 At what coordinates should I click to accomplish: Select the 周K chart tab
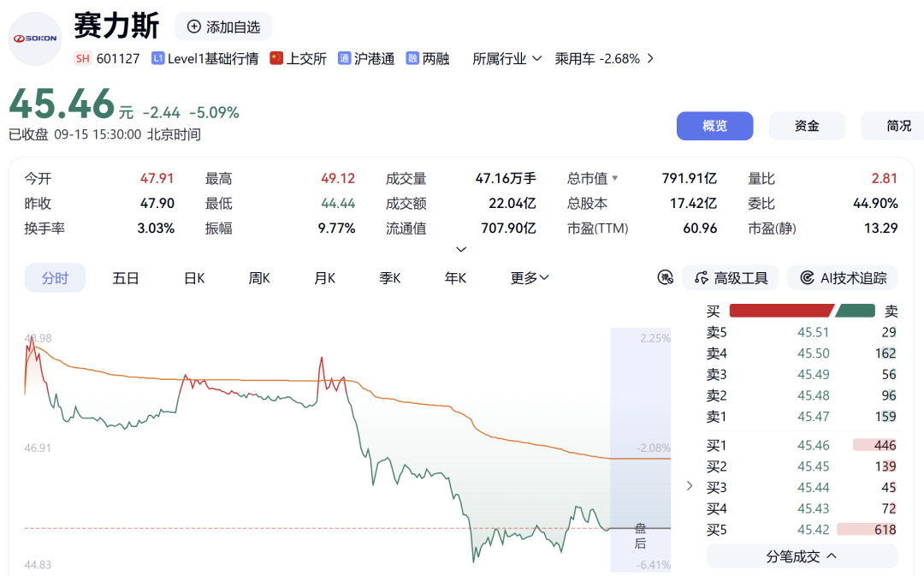pos(259,277)
